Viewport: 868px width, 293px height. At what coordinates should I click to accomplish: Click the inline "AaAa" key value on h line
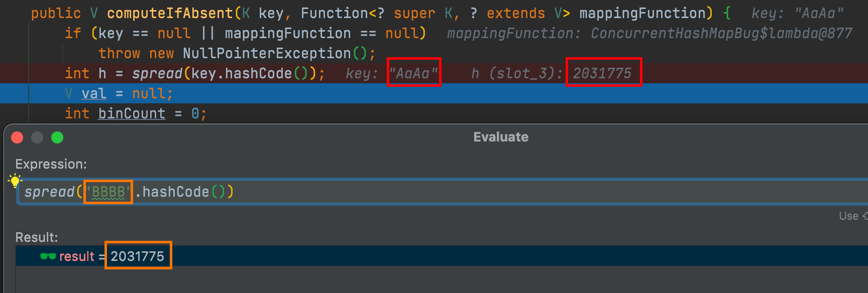(x=413, y=74)
